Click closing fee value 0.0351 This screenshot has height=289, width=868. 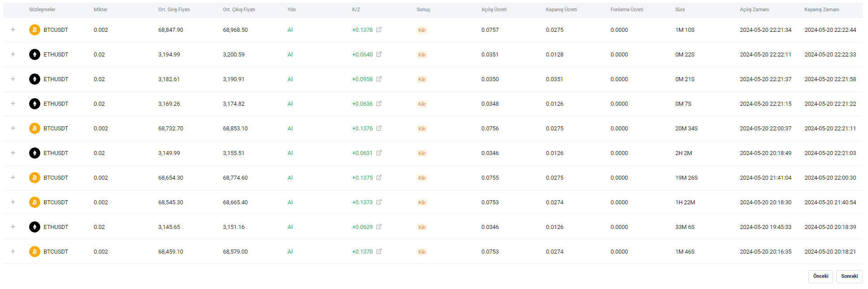[x=554, y=79]
